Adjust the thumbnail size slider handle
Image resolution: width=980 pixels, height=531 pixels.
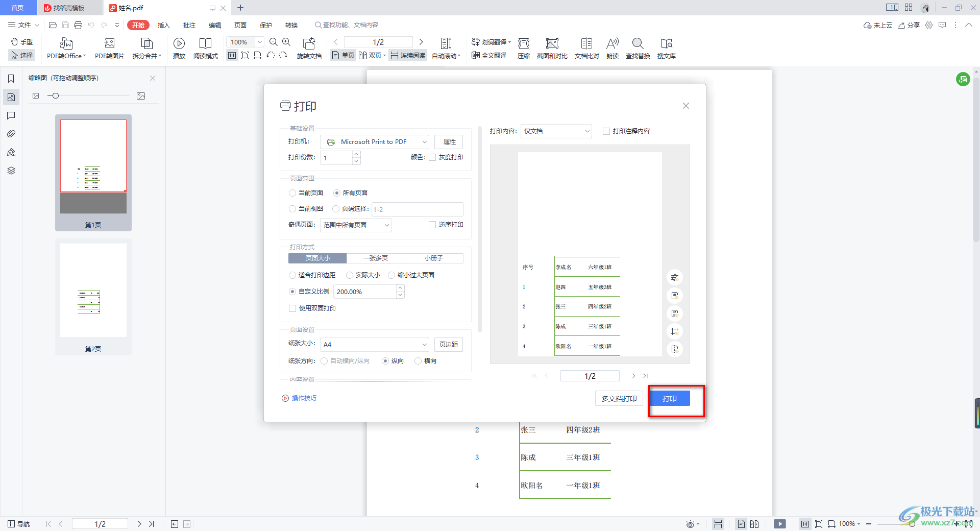56,96
